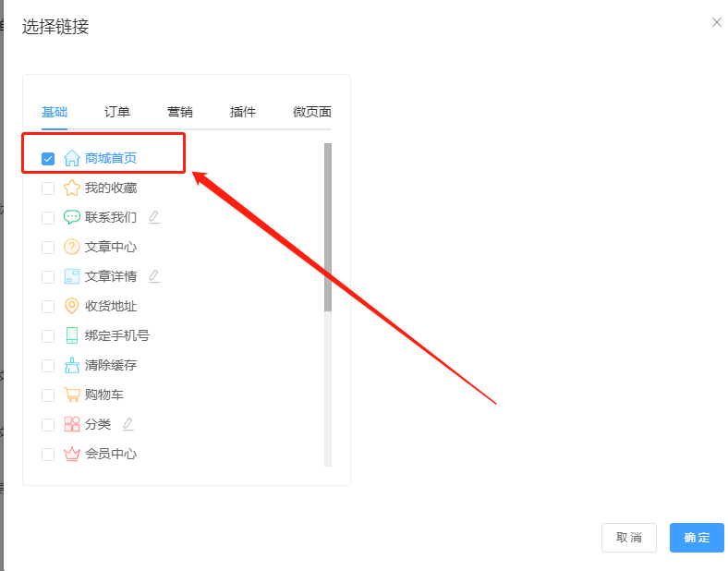Enable the 购物车 checkbox
This screenshot has height=571, width=728.
(48, 395)
